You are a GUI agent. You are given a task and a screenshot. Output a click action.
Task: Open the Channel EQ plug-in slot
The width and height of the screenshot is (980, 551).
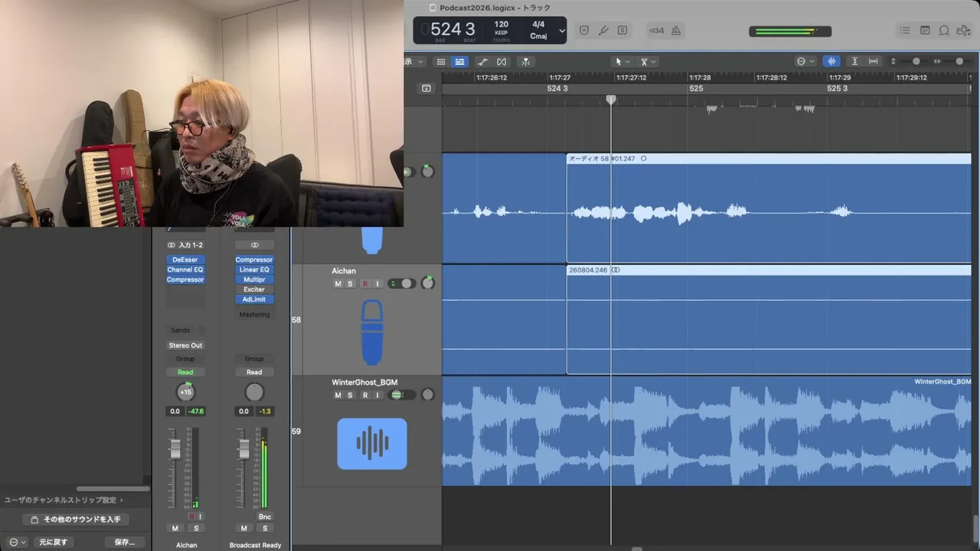[185, 269]
